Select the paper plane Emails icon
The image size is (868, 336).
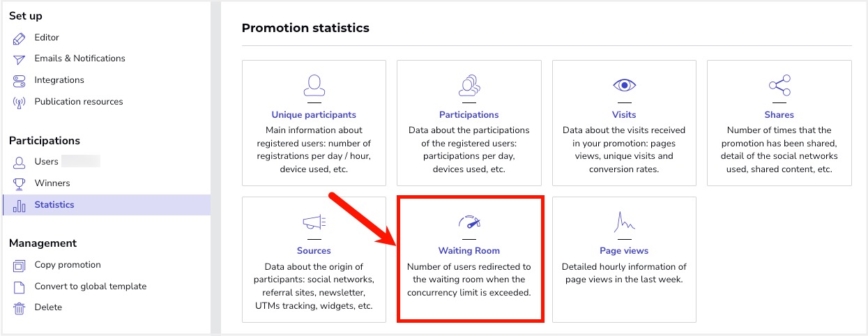(20, 59)
